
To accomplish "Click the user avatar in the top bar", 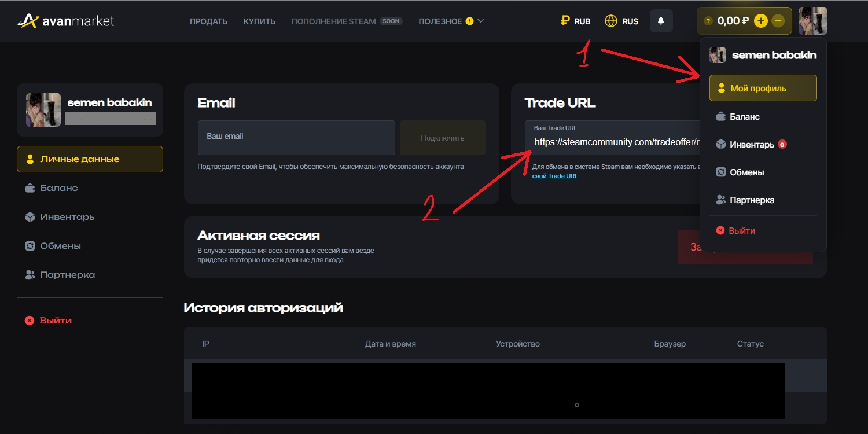I will (x=812, y=21).
